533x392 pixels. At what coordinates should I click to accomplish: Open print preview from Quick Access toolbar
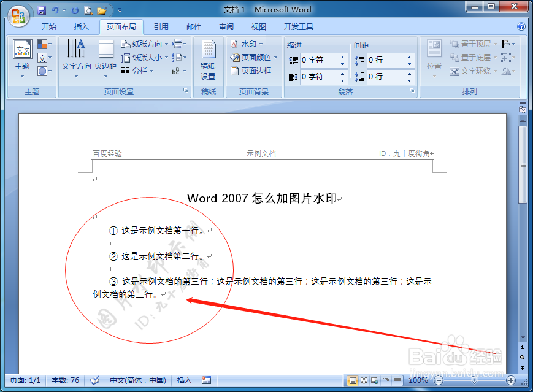(x=88, y=10)
